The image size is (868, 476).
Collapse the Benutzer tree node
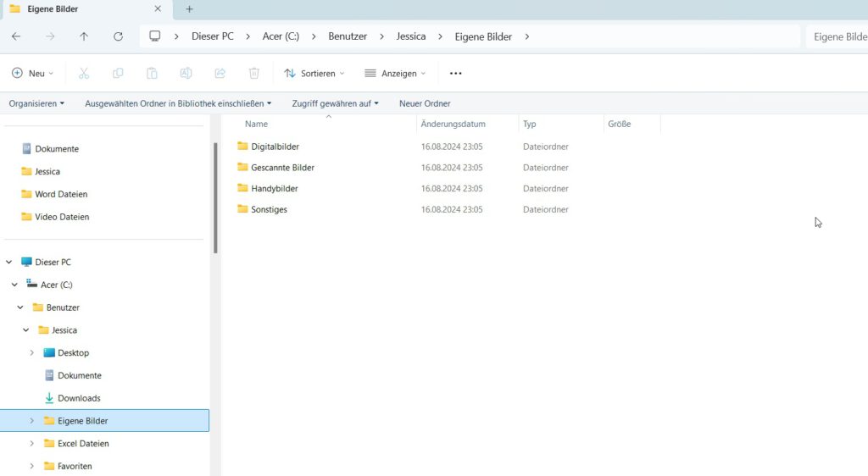coord(20,307)
